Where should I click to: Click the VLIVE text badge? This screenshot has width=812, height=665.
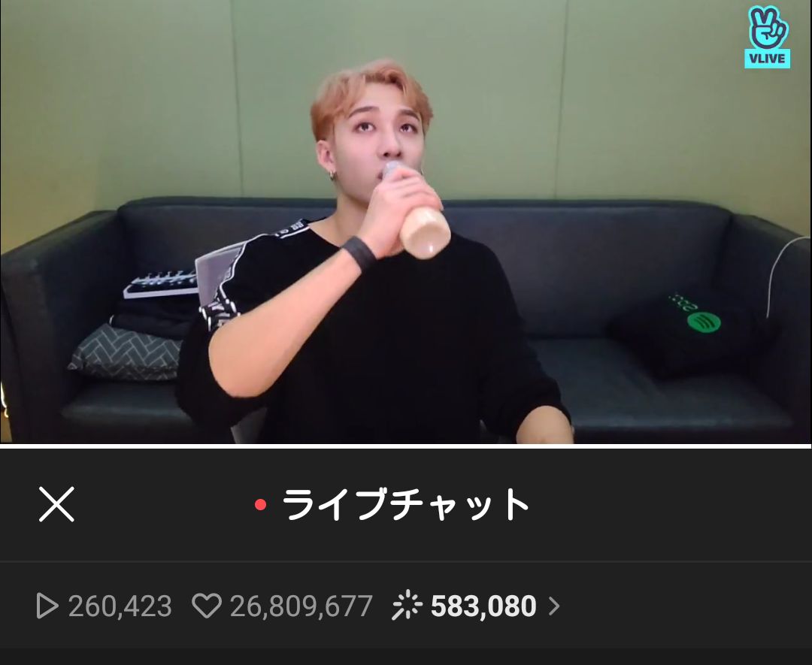click(x=768, y=59)
